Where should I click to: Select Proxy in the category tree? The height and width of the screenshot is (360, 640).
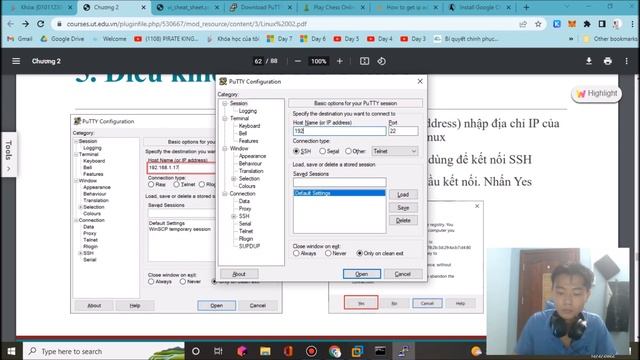[245, 209]
